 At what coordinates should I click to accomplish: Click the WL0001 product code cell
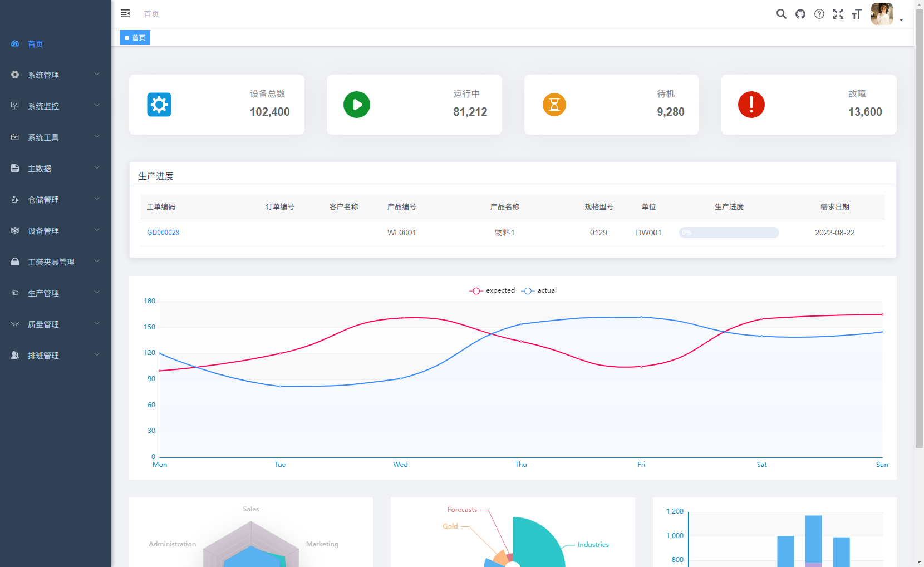[402, 233]
